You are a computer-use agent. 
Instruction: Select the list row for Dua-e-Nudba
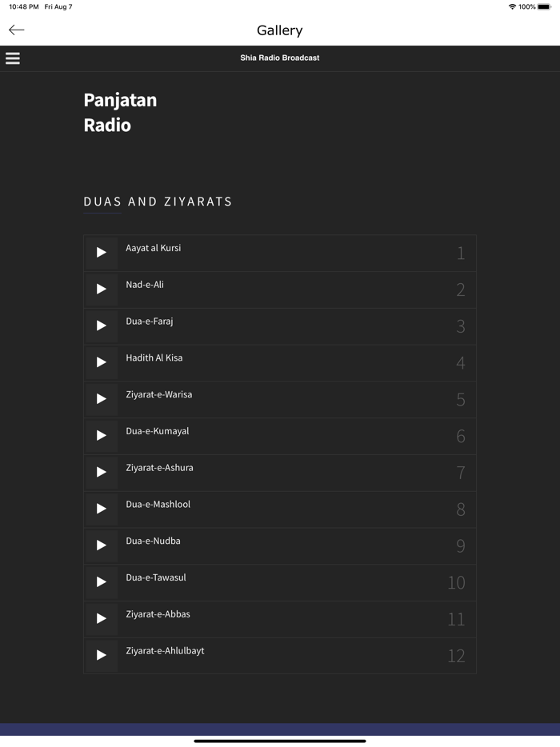(280, 545)
